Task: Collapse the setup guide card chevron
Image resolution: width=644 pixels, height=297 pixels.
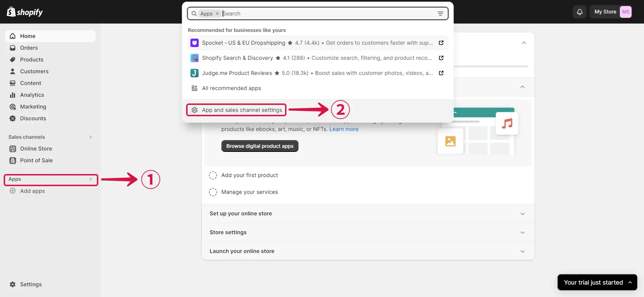Action: click(524, 43)
